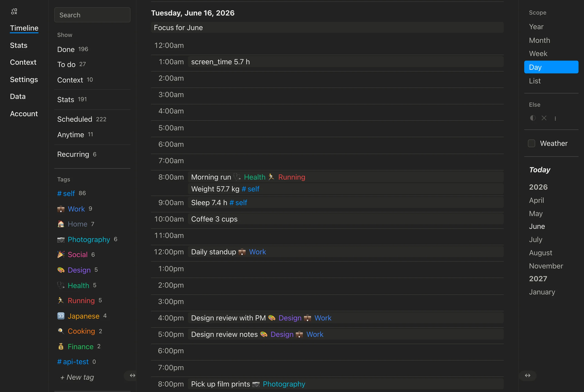Screen dimensions: 584x392
Task: Filter by the #api-test tag
Action: [x=73, y=362]
